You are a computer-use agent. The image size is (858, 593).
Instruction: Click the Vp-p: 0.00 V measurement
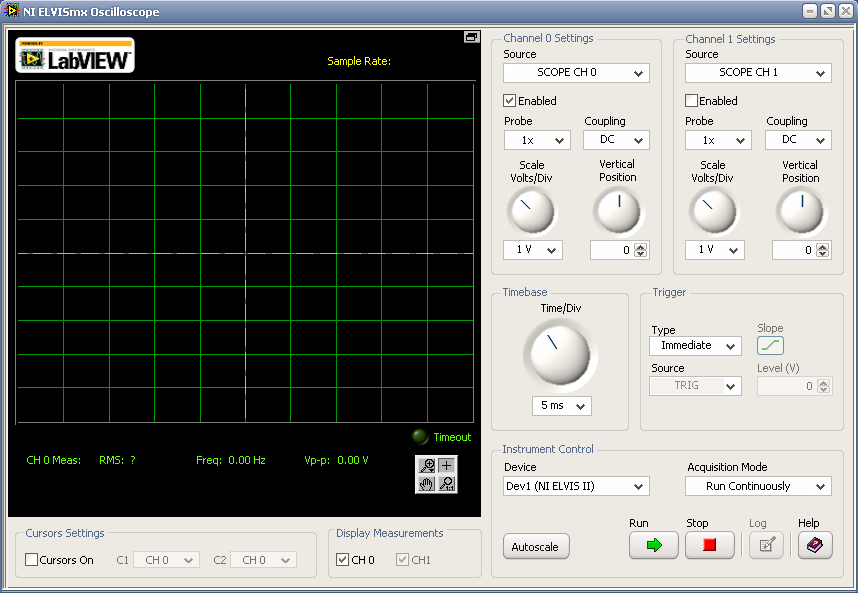coord(336,460)
